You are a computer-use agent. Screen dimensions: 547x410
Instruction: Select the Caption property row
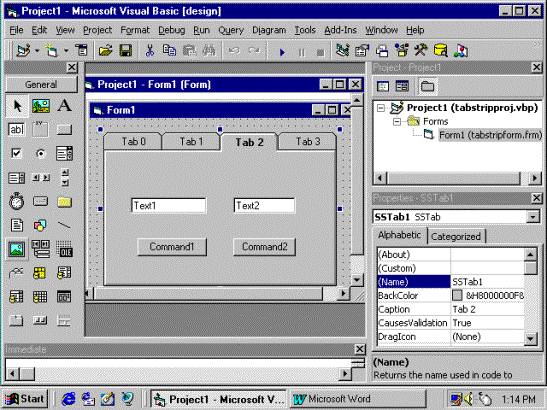click(x=451, y=310)
